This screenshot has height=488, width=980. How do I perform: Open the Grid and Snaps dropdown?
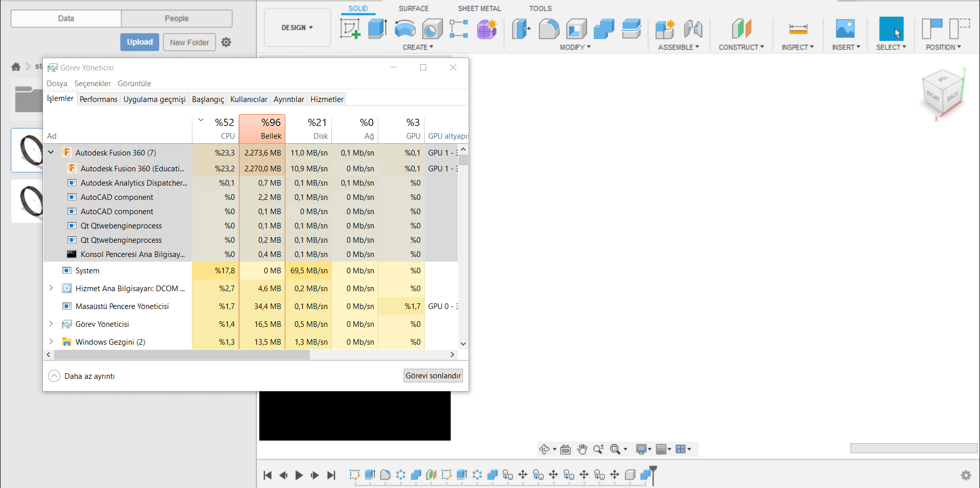[664, 449]
